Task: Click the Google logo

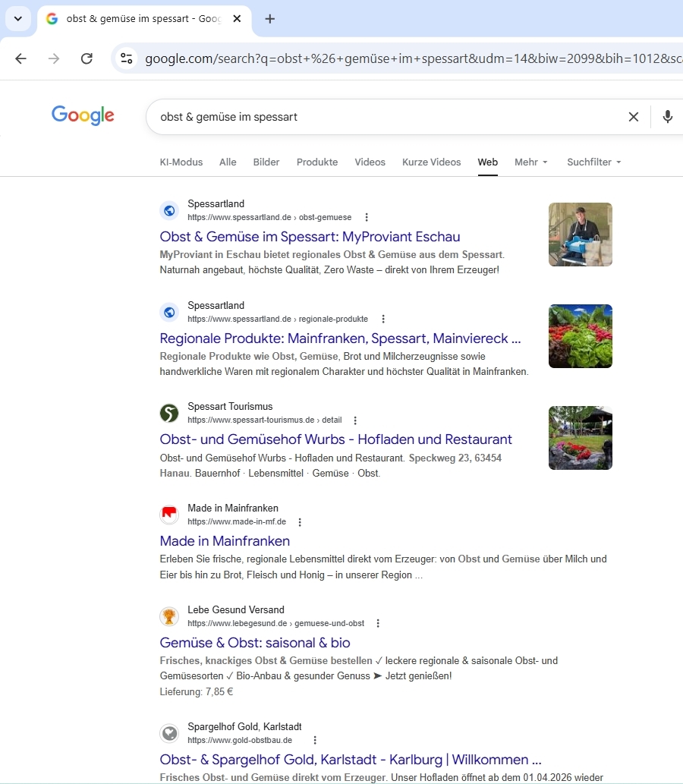Action: click(83, 115)
